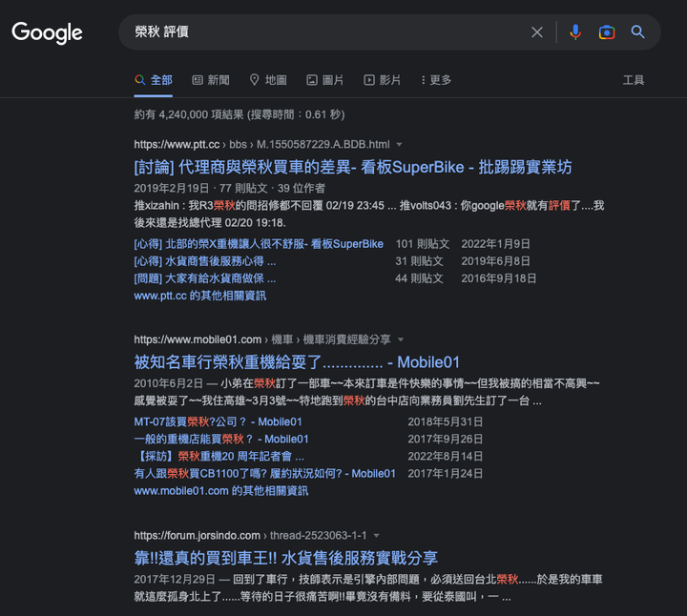Switch to the 地圖 tab
687x616 pixels.
[268, 80]
